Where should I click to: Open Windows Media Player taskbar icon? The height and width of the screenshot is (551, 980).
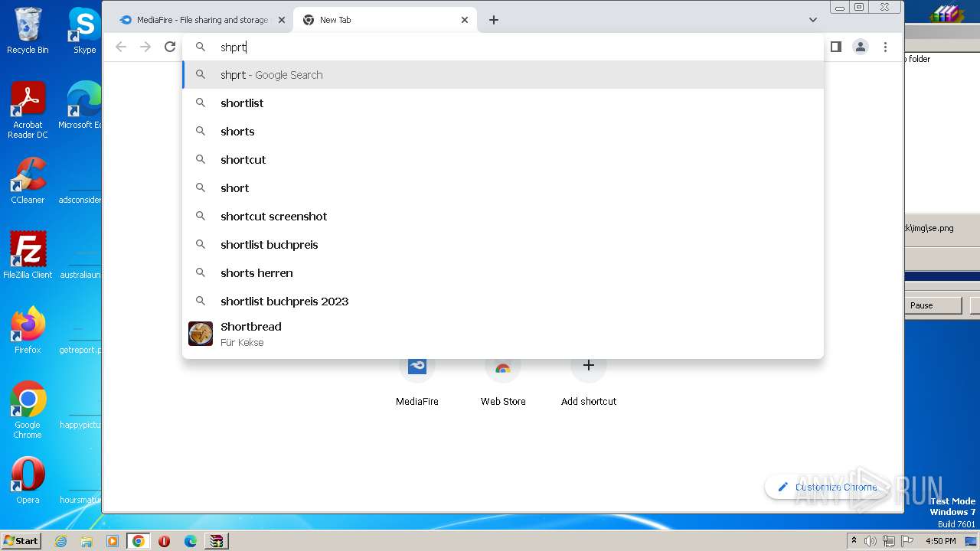113,541
